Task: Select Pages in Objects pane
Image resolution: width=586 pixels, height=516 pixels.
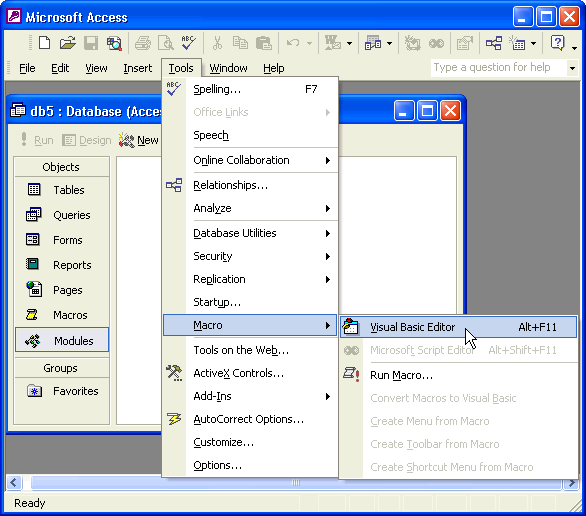Action: (x=62, y=290)
